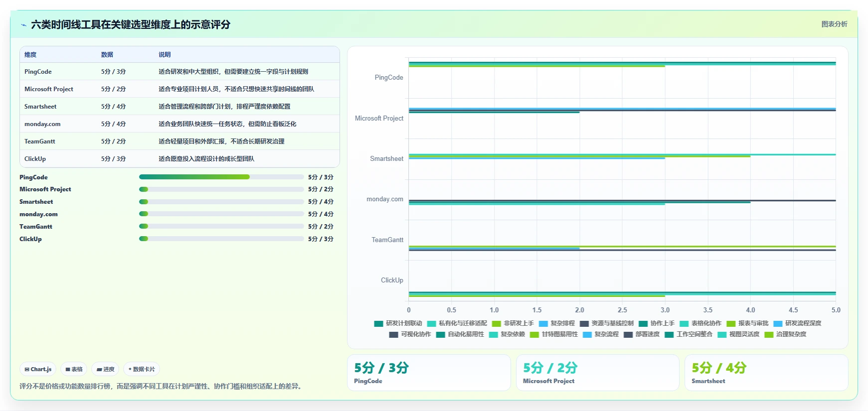
Task: Toggle the 私有化与迁移适配 legend series
Action: tap(457, 323)
